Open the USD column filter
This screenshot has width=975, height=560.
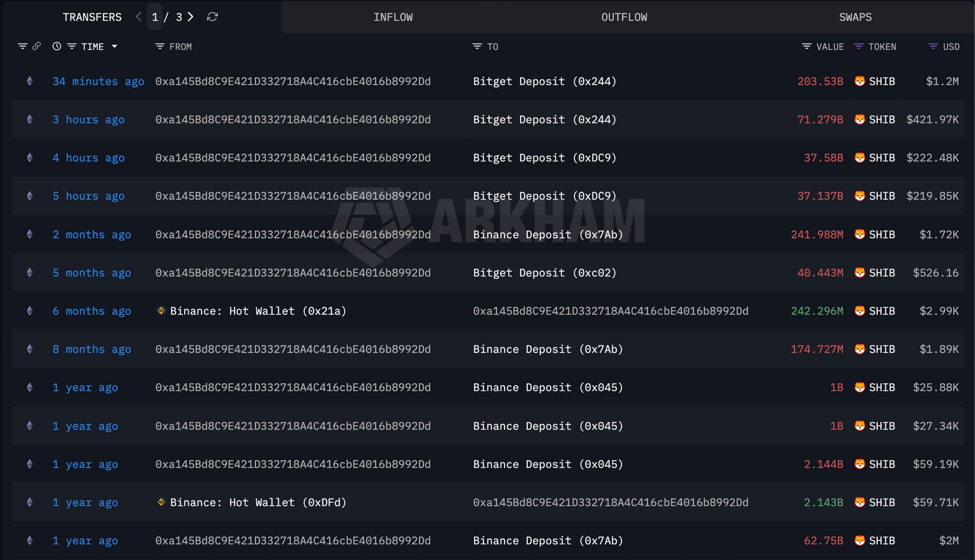point(933,46)
